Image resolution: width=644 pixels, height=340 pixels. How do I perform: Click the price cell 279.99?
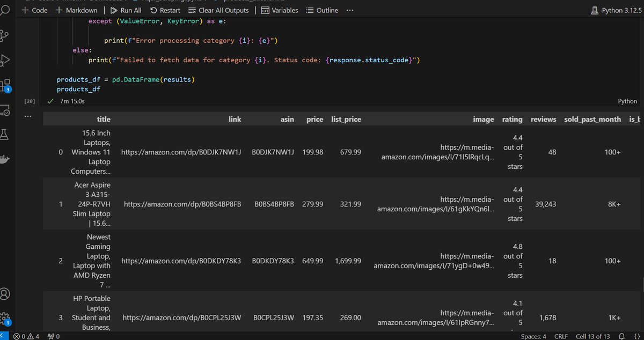[313, 204]
